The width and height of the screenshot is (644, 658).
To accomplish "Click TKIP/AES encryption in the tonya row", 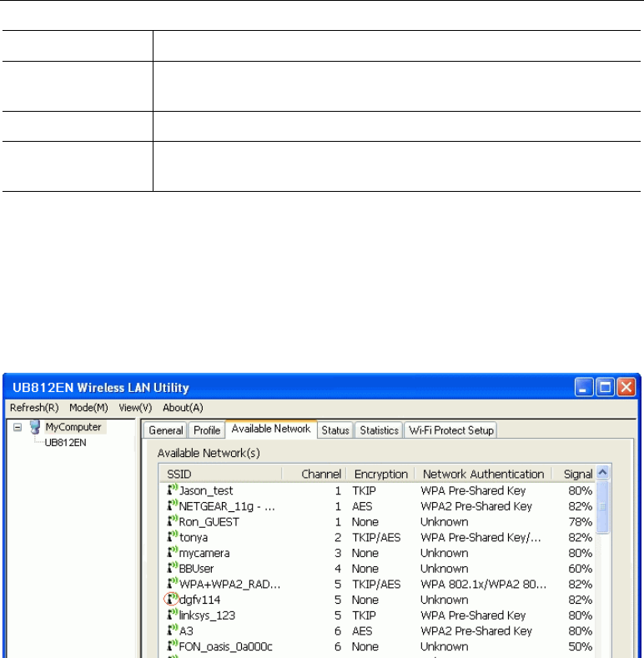I will click(x=376, y=537).
